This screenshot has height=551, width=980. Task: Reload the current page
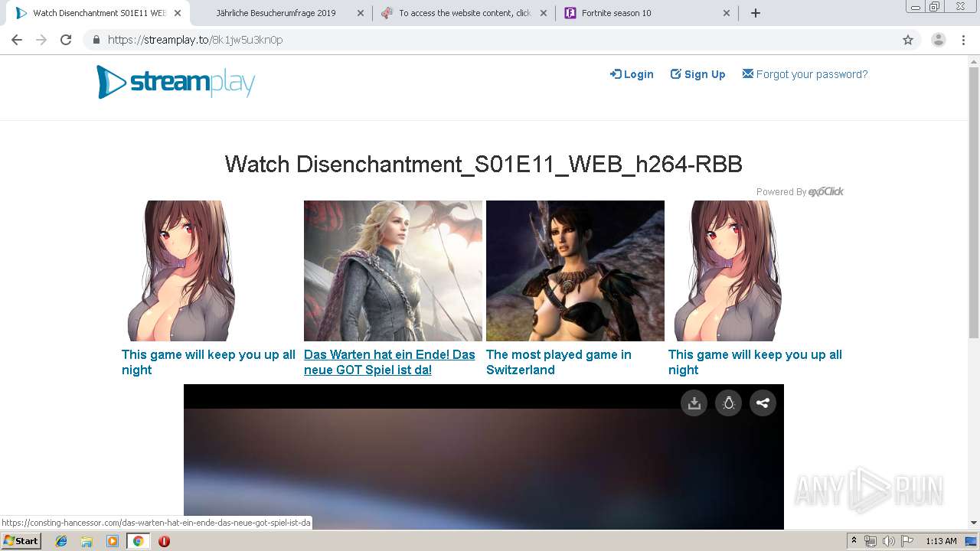(66, 40)
